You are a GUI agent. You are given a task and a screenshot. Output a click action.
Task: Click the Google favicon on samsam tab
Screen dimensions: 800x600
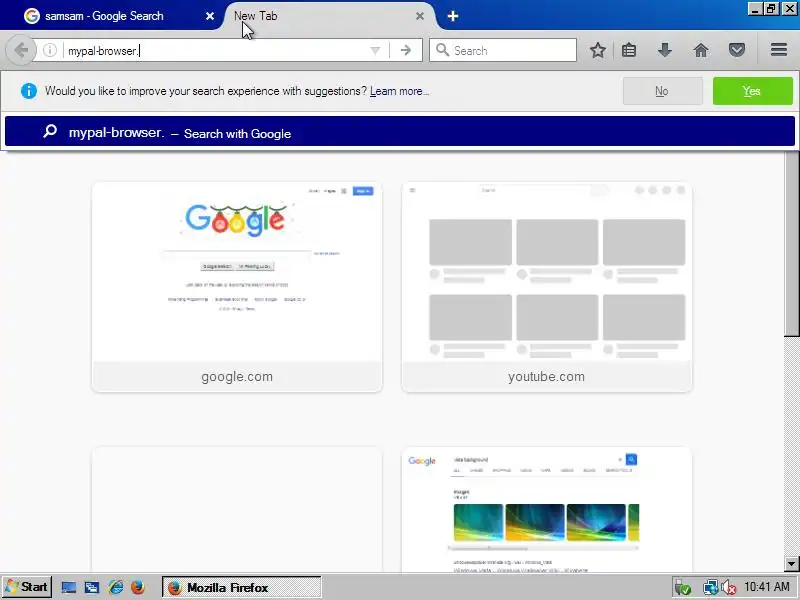(x=32, y=16)
